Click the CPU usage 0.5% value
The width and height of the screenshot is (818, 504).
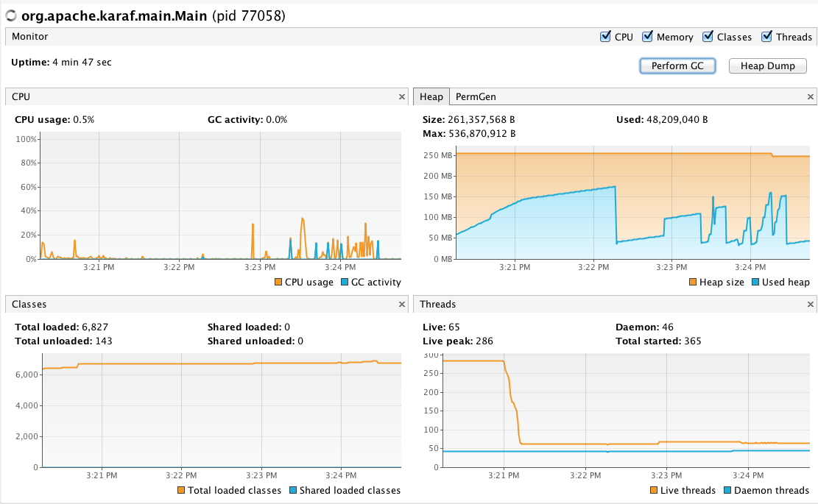coord(83,119)
